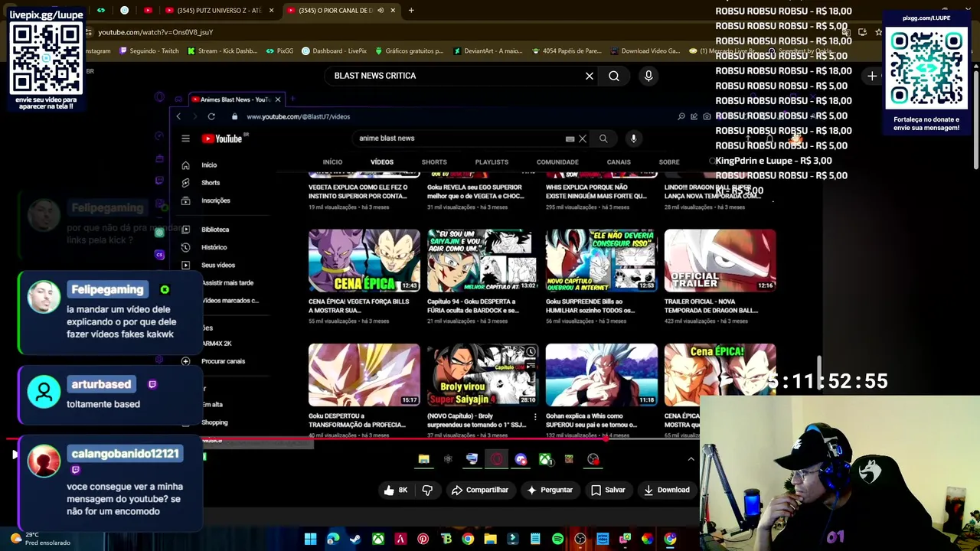Image resolution: width=980 pixels, height=551 pixels.
Task: Download the video via the Download button
Action: coord(667,490)
